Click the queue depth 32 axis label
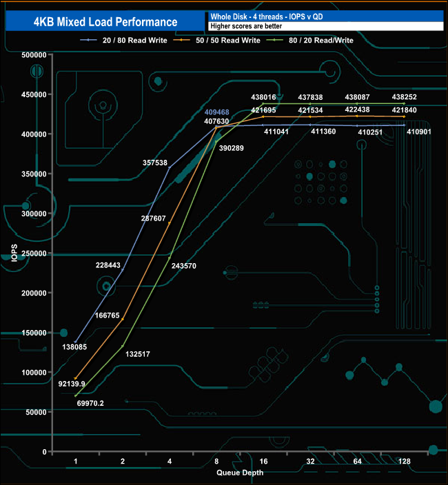 click(310, 462)
